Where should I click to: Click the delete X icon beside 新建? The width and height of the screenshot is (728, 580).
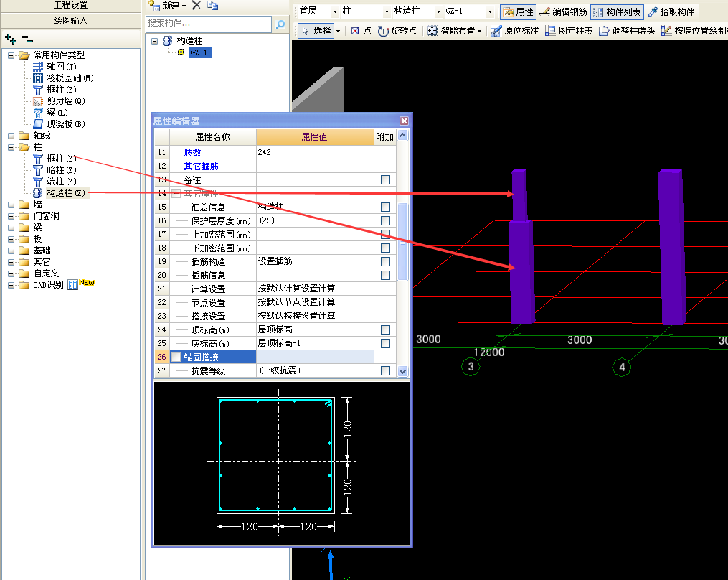[x=197, y=5]
